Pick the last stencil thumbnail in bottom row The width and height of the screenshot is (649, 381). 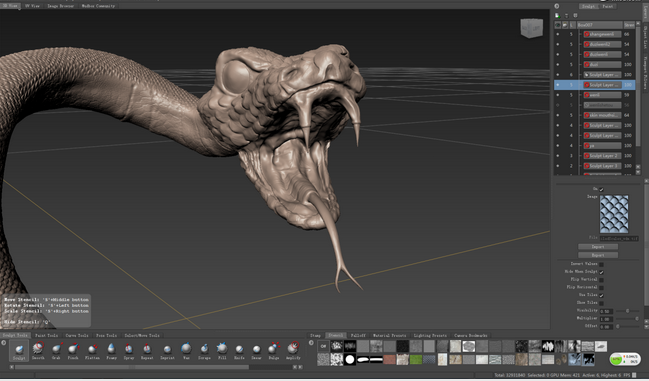pos(588,359)
